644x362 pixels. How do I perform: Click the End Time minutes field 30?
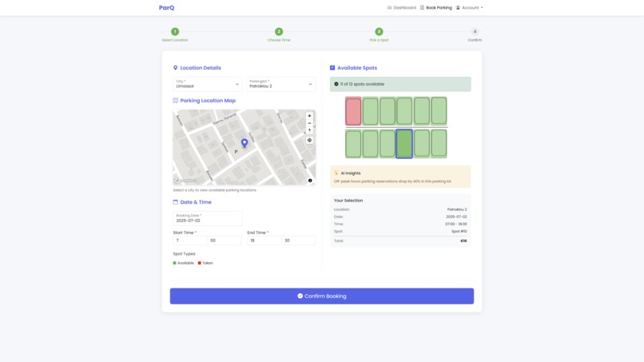pyautogui.click(x=299, y=241)
